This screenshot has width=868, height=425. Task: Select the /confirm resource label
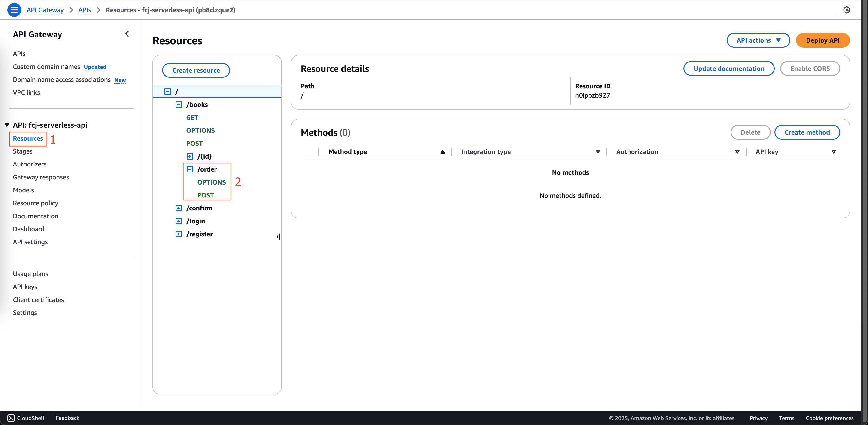click(x=199, y=208)
